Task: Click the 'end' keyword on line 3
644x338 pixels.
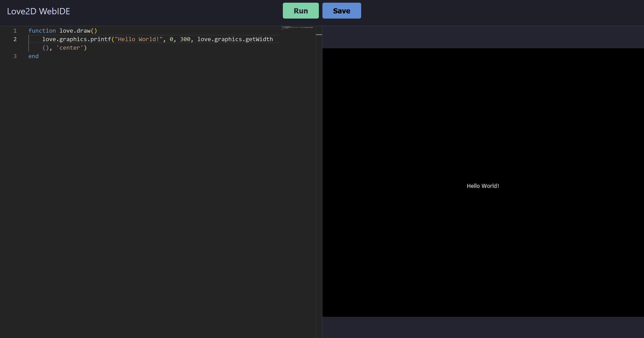Action: pyautogui.click(x=34, y=56)
